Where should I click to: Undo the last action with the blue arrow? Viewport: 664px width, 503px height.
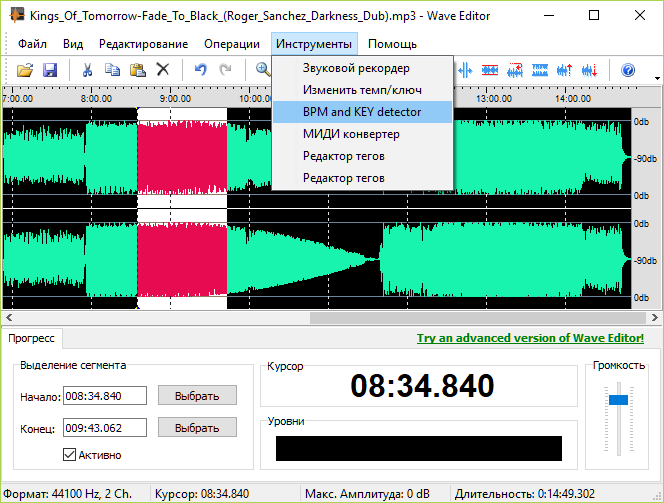(200, 69)
